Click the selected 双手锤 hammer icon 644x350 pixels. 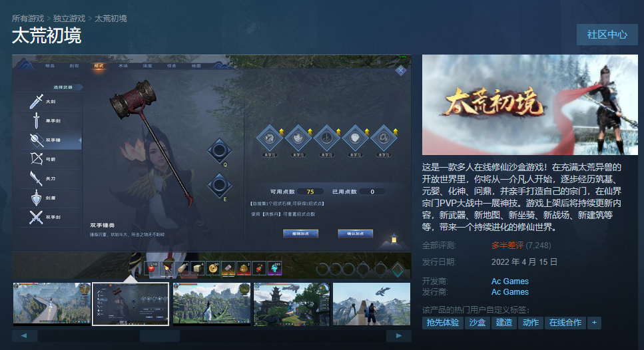tap(36, 140)
